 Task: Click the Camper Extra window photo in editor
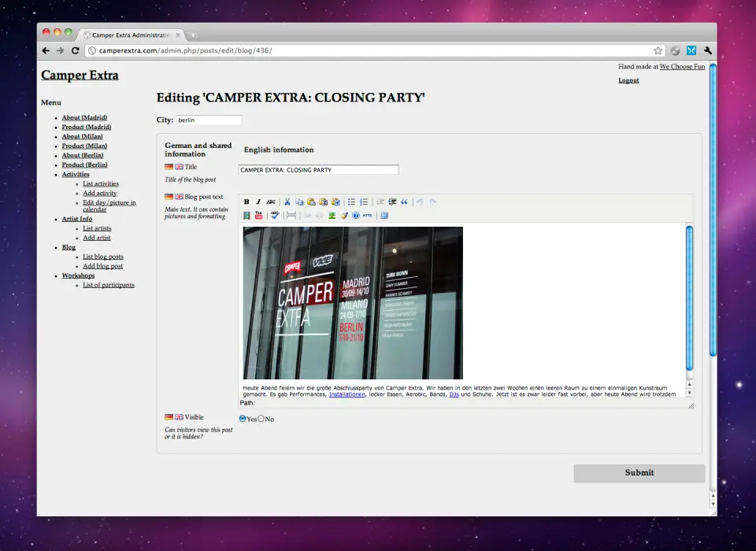[353, 303]
